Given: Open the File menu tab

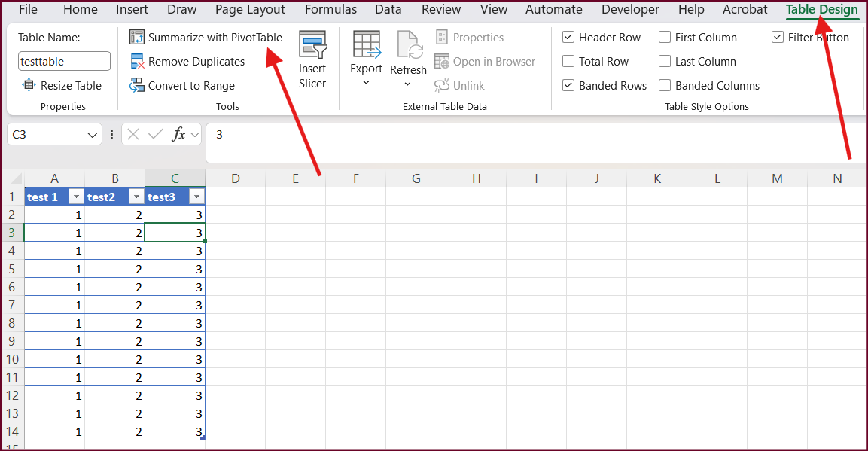Looking at the screenshot, I should coord(29,9).
